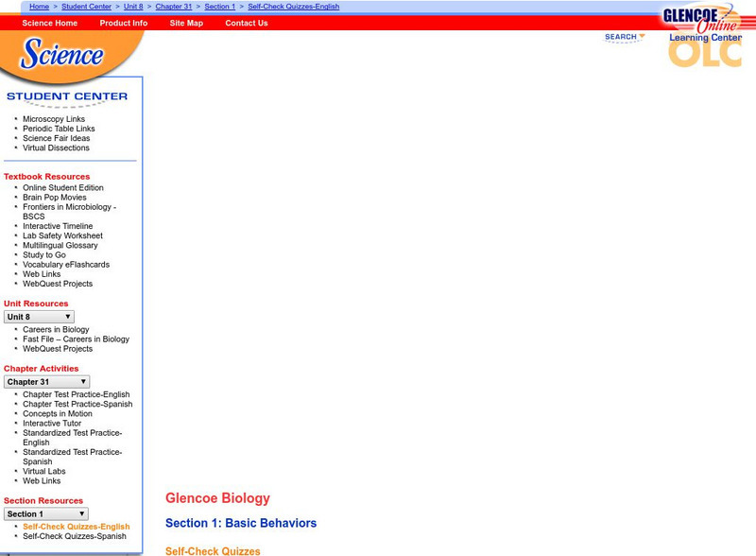Go to Science Home in red nav bar
Viewport: 756px width, 556px height.
pyautogui.click(x=50, y=23)
